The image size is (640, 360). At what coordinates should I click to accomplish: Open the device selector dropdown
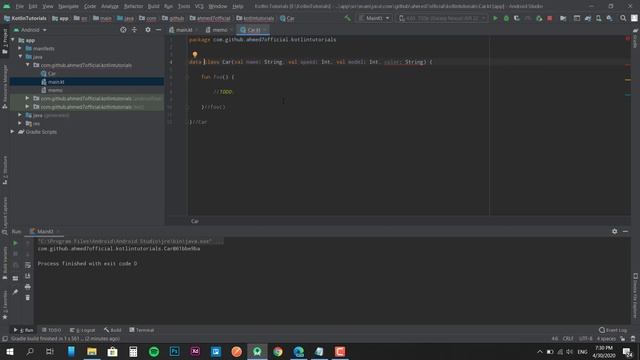click(442, 18)
